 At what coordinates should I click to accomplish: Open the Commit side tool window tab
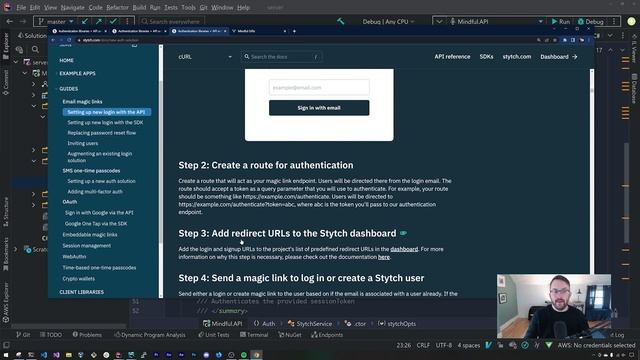tap(5, 82)
